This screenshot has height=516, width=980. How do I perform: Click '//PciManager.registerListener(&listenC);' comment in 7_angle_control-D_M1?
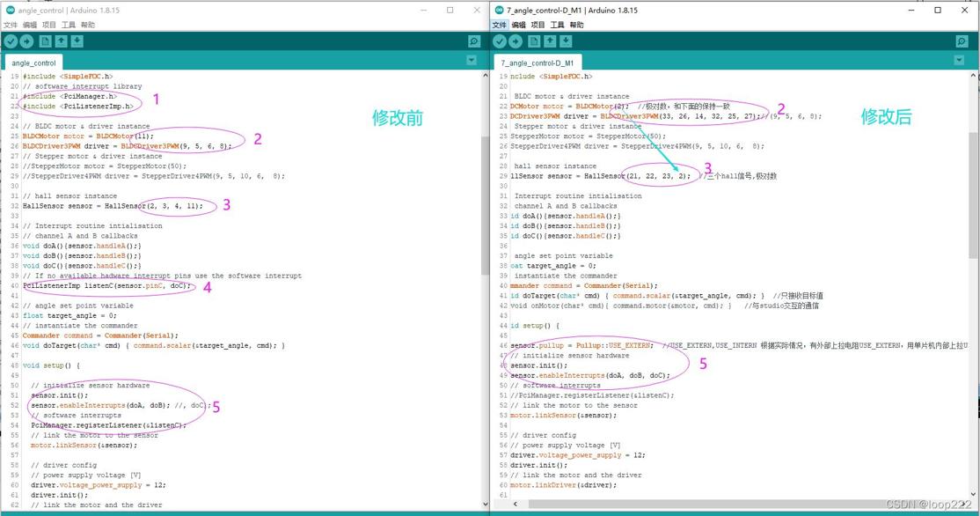593,396
